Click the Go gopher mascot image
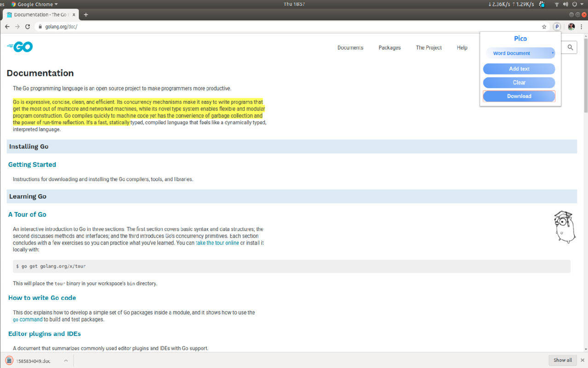 coord(565,227)
